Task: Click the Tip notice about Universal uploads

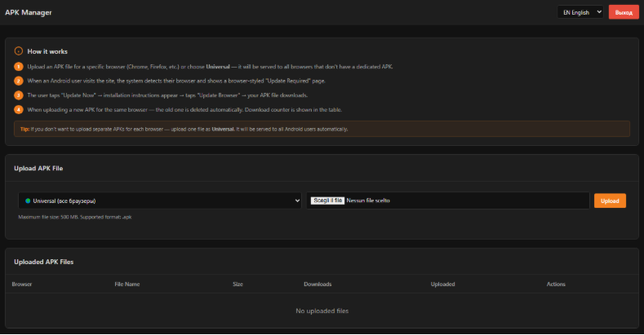Action: coord(322,129)
